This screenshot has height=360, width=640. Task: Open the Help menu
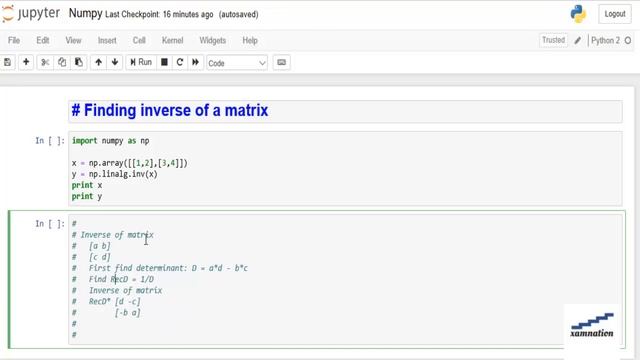coord(250,40)
